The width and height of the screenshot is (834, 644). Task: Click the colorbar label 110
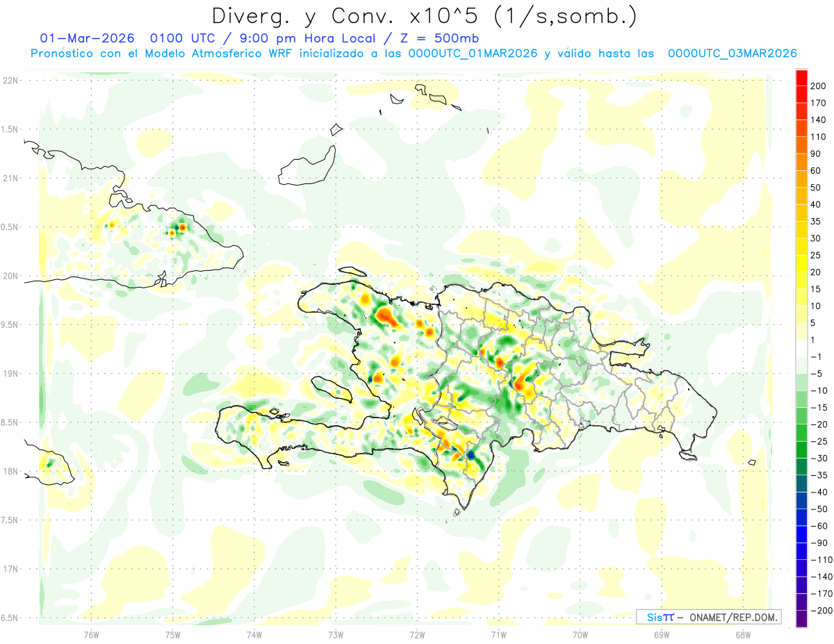819,137
